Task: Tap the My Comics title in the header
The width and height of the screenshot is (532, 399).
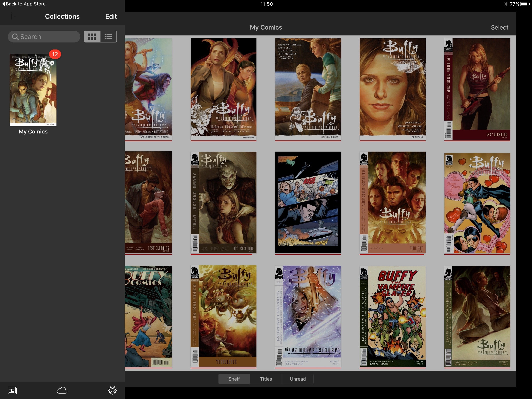Action: pyautogui.click(x=266, y=27)
